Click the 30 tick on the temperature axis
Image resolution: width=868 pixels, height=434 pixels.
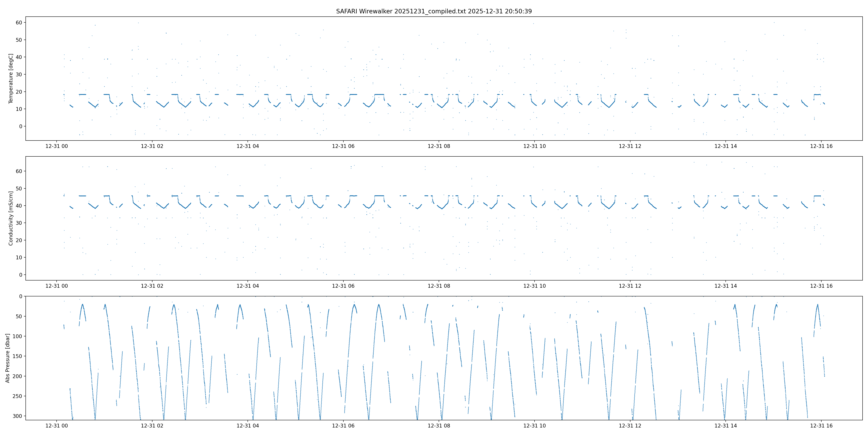[x=19, y=75]
